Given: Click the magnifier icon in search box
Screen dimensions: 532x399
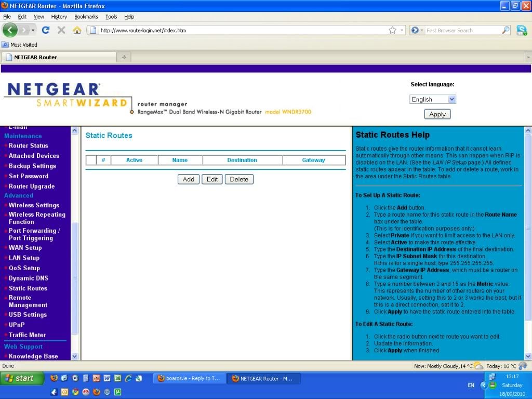Looking at the screenshot, I should 506,30.
